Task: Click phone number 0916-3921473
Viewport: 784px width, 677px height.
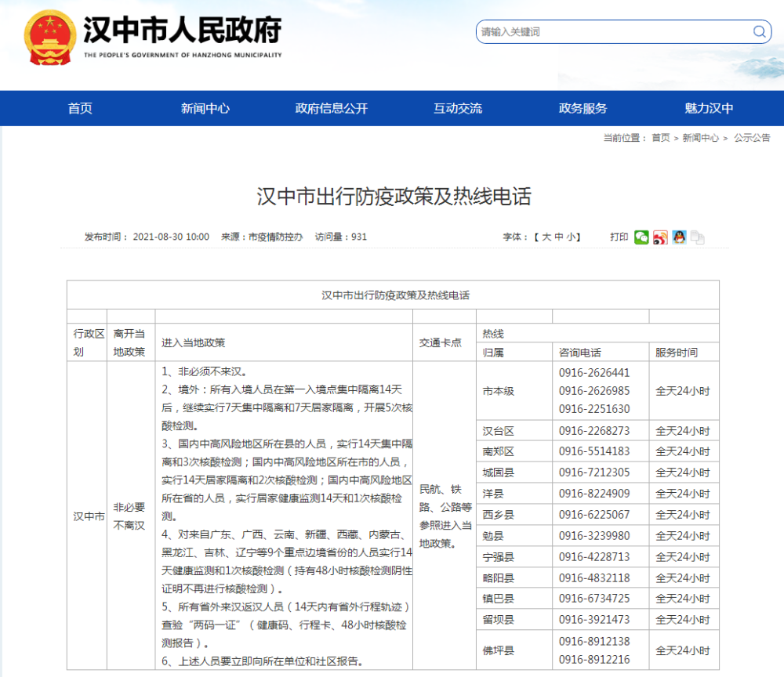Action: coord(594,620)
